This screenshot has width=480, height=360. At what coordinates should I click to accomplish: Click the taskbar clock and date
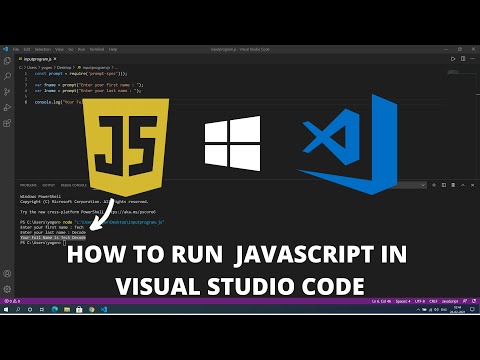coord(457,309)
